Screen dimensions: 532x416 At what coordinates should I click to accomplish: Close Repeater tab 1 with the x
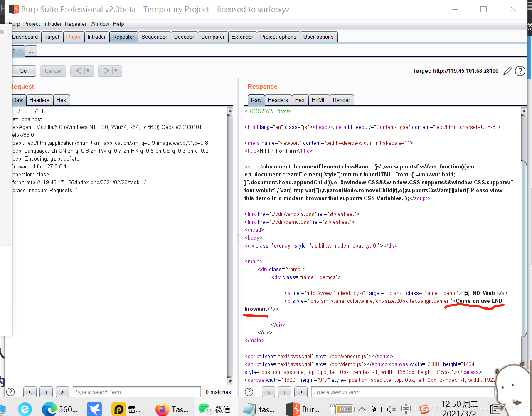[x=20, y=52]
